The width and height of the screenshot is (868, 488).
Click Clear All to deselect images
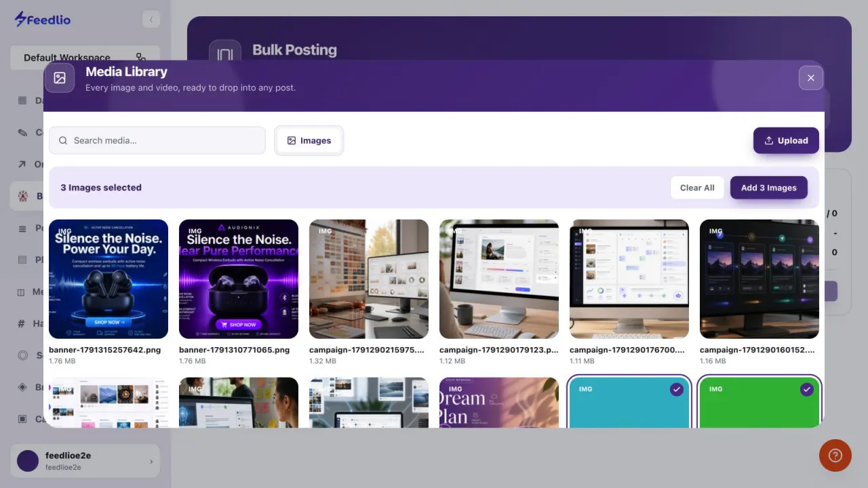697,188
